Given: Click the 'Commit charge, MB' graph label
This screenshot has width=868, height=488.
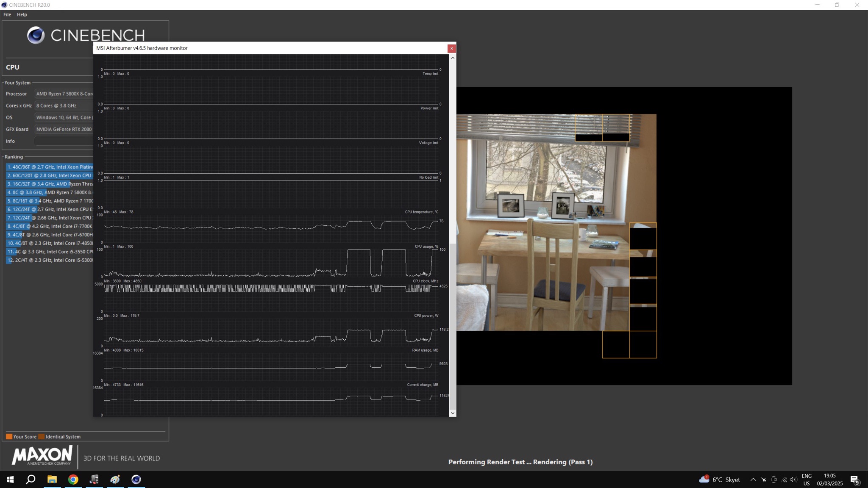Looking at the screenshot, I should 423,385.
